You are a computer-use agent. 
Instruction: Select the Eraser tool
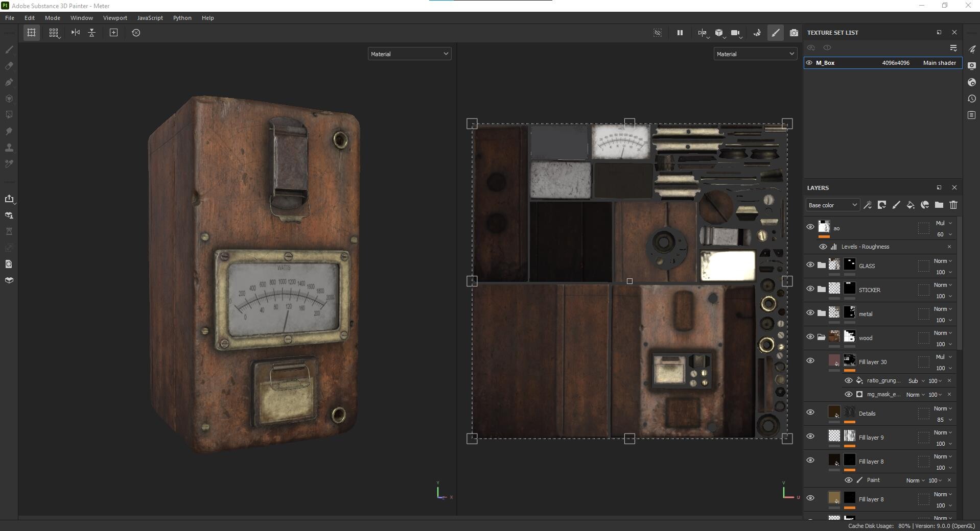[9, 66]
